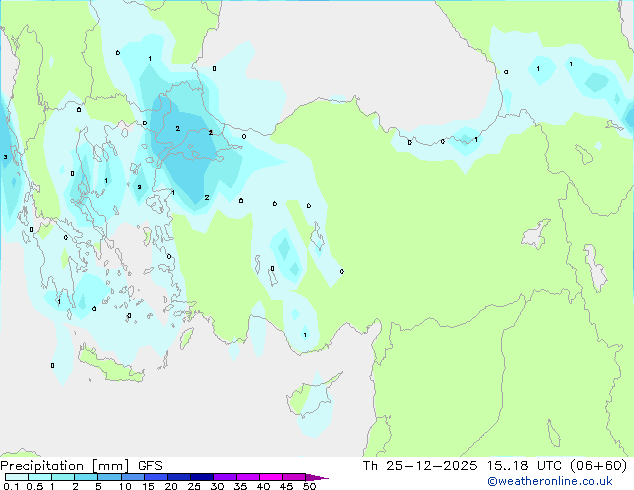
Task: Select the 0.5–1 mm legend swatch
Action: click(40, 477)
